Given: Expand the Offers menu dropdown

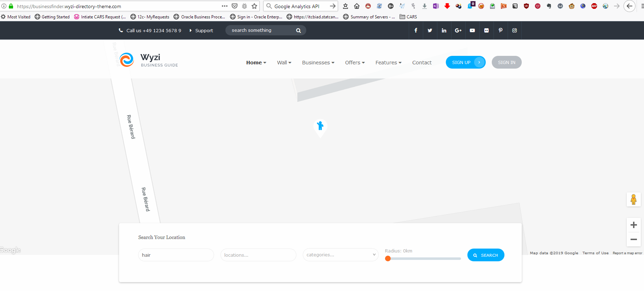Looking at the screenshot, I should click(355, 63).
